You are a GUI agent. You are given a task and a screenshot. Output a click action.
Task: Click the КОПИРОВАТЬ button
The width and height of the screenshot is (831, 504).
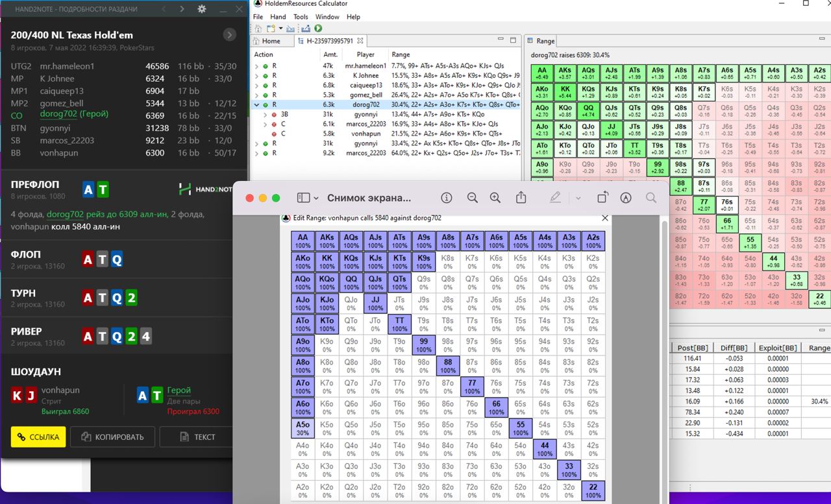click(112, 437)
